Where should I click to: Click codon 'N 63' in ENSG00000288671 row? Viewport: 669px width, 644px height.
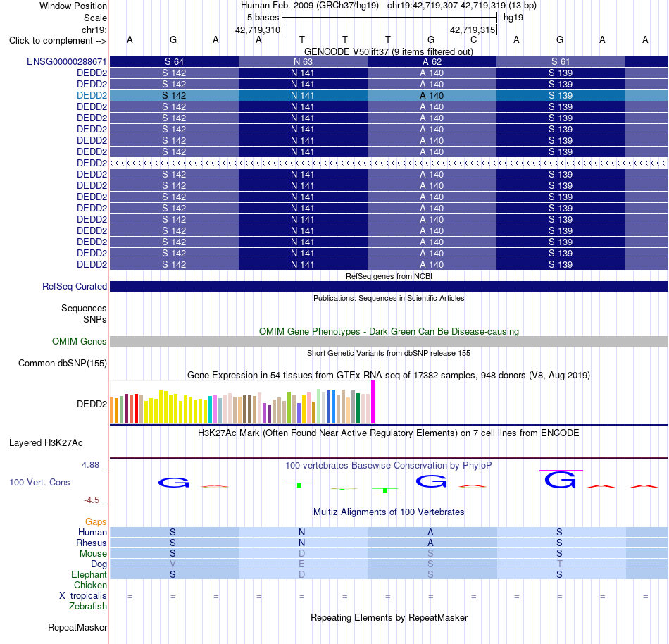303,61
